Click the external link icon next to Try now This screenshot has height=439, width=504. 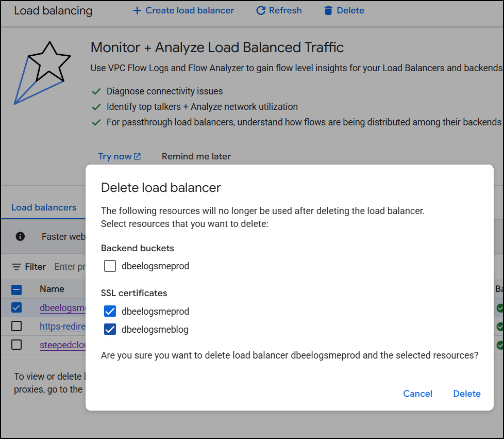coord(137,156)
